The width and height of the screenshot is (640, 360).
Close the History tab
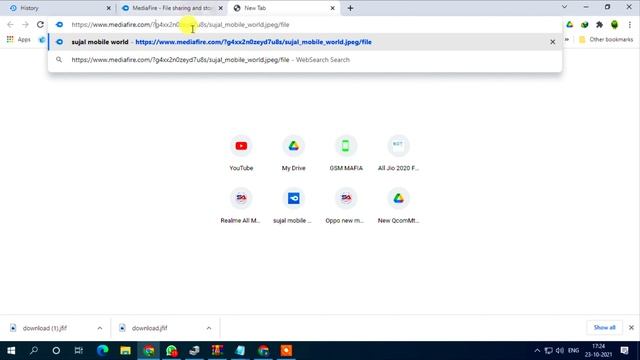109,8
